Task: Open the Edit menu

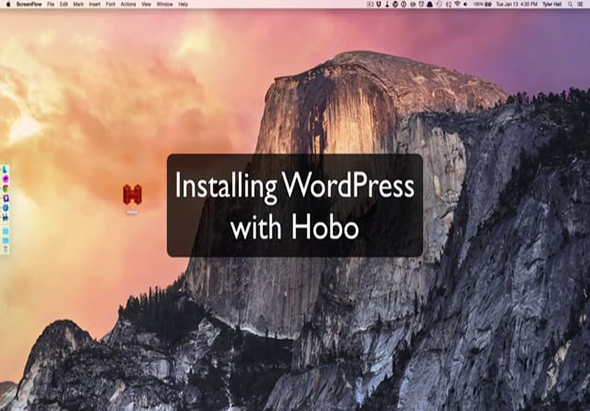Action: coord(64,4)
